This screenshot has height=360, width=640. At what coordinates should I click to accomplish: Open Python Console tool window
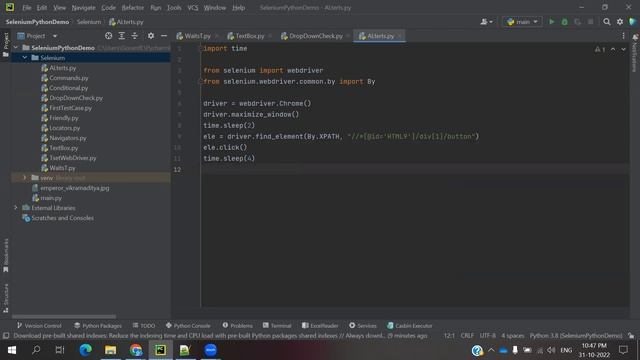[188, 326]
